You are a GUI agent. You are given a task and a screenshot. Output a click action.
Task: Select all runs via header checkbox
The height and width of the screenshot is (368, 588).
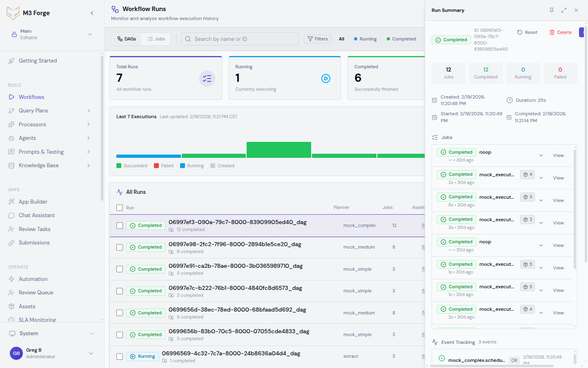pyautogui.click(x=120, y=207)
